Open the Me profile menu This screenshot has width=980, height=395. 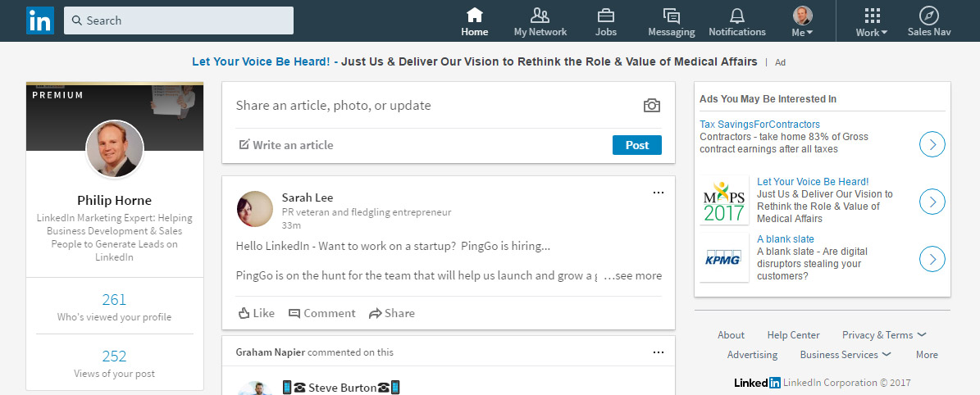(x=803, y=21)
